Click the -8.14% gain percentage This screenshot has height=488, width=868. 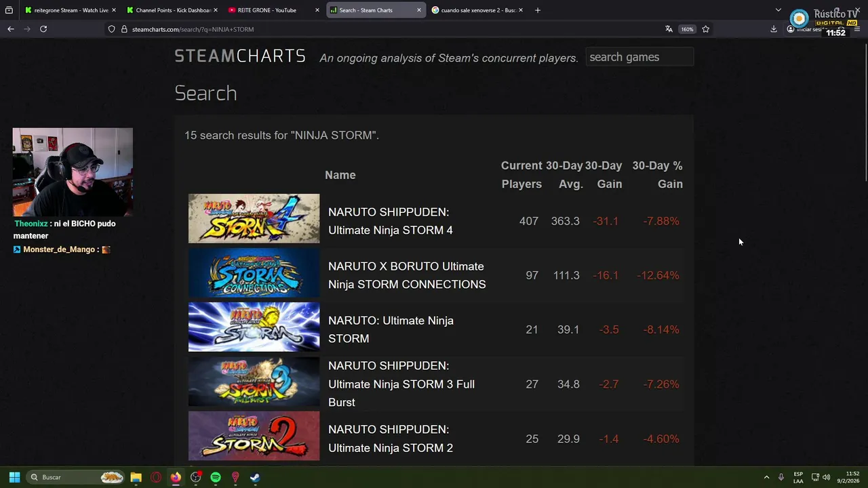(x=661, y=329)
